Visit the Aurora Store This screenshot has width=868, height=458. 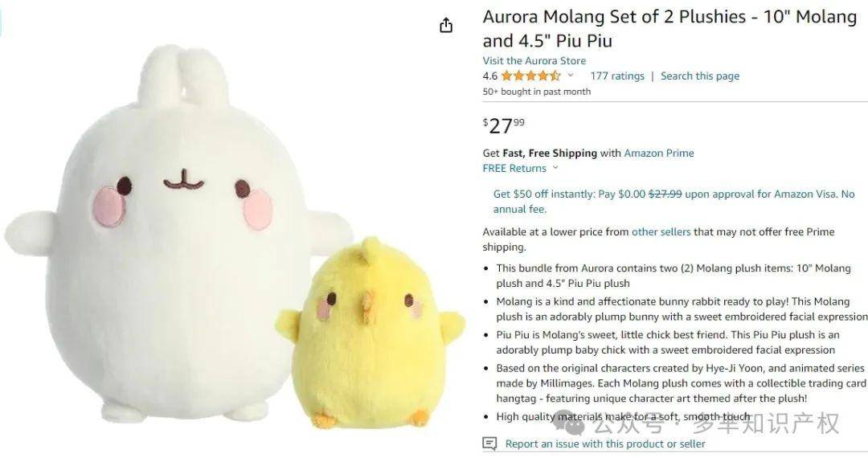(x=534, y=61)
